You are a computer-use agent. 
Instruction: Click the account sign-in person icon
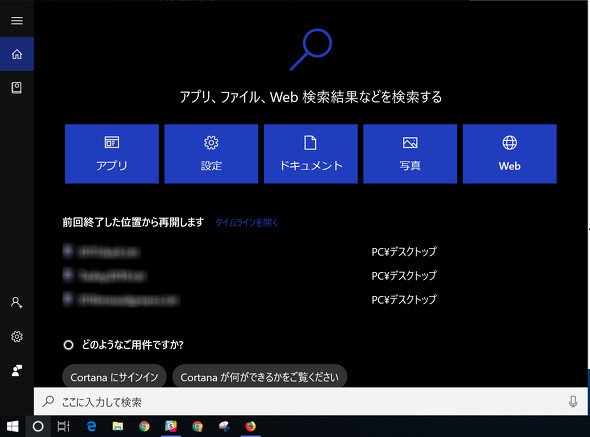(17, 303)
